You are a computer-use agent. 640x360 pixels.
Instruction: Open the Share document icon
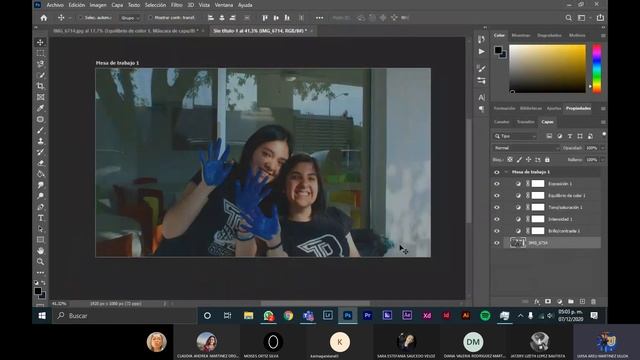600,18
